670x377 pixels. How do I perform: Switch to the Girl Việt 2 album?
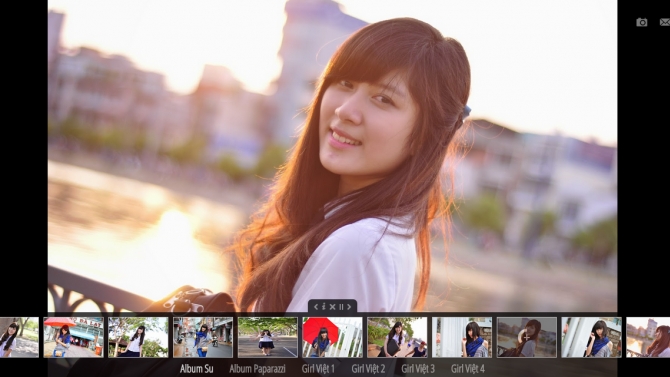pos(368,368)
